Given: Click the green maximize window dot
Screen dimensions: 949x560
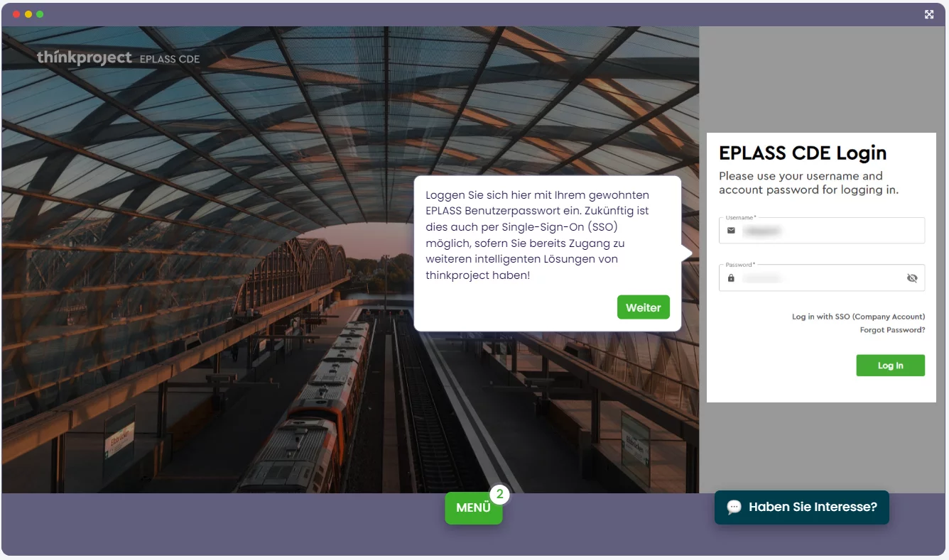Looking at the screenshot, I should click(40, 14).
